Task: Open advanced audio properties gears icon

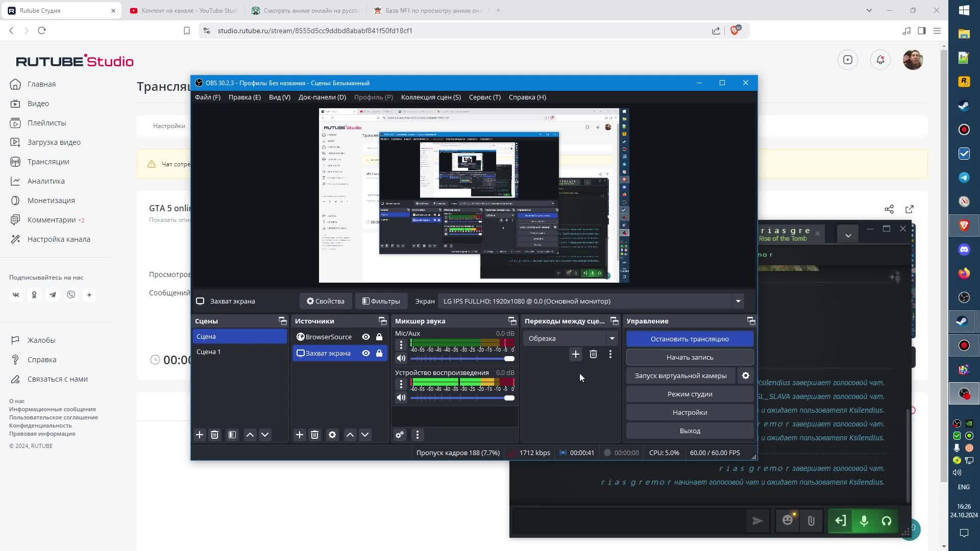Action: [x=400, y=435]
